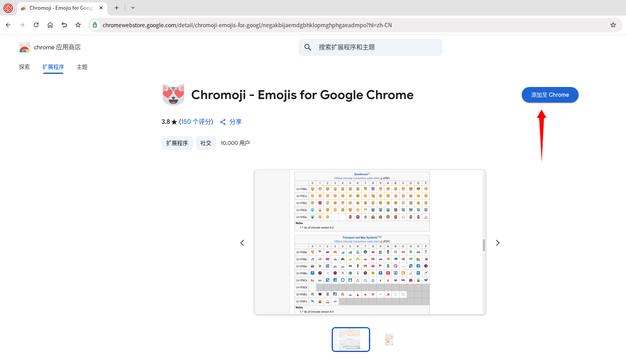Open a new browser tab
The image size is (626, 364).
(x=116, y=8)
